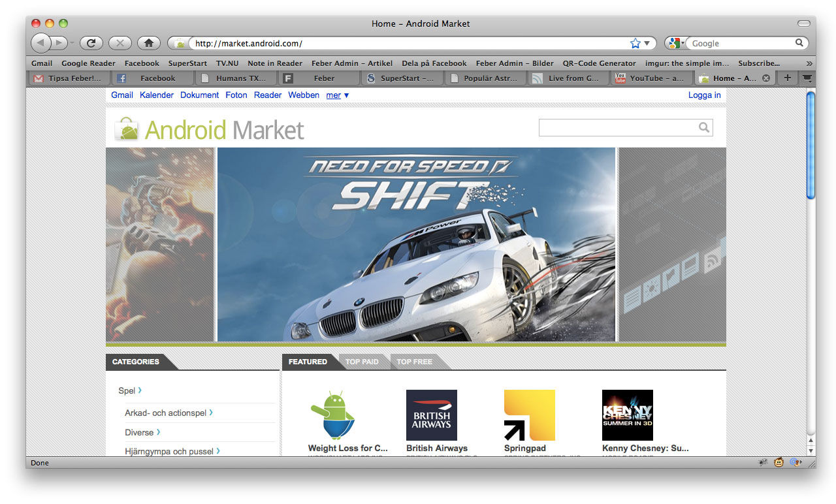
Task: Click the blue vertical scrollbar thumb
Action: [x=811, y=145]
